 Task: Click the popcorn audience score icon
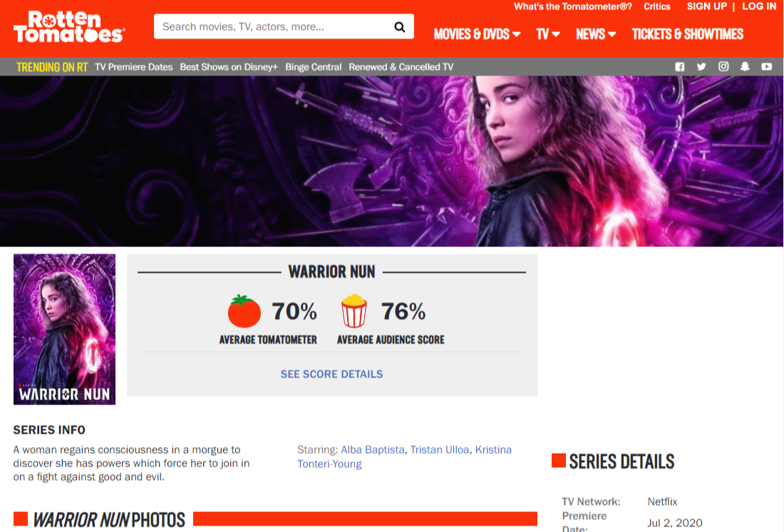(354, 311)
